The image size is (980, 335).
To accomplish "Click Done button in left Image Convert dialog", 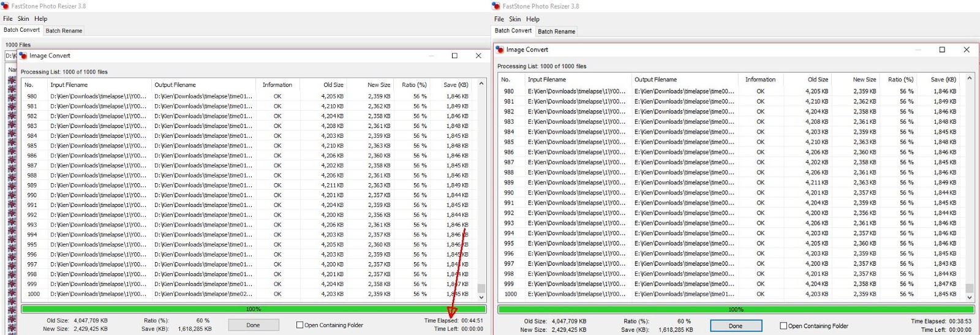I will click(254, 325).
